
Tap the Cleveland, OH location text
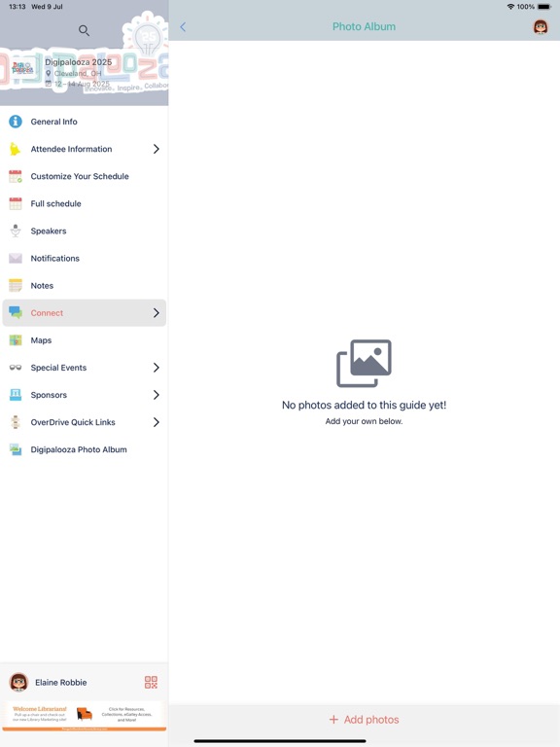pos(77,73)
